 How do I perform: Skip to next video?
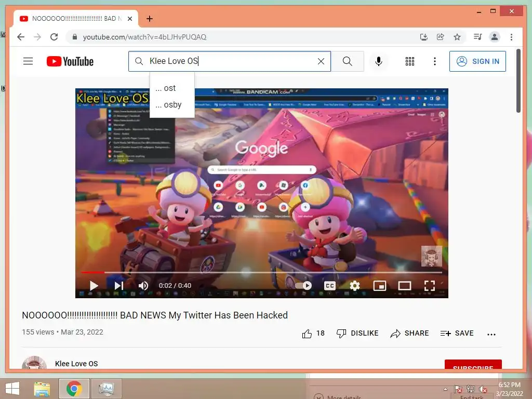[x=119, y=286]
